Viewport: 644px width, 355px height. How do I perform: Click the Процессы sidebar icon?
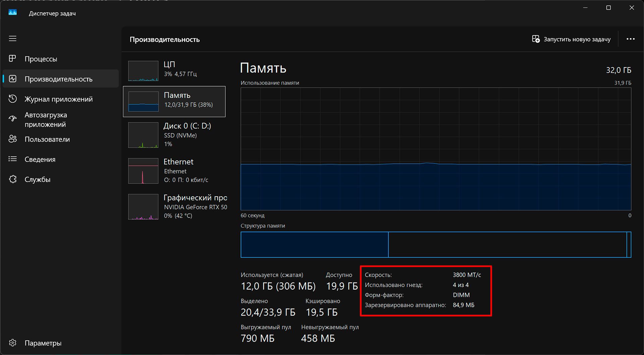(x=12, y=59)
